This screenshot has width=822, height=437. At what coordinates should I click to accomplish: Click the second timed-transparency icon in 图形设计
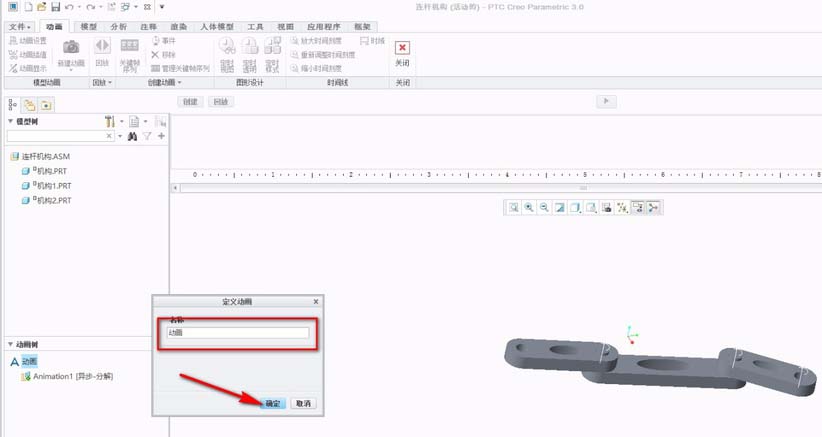(x=250, y=46)
